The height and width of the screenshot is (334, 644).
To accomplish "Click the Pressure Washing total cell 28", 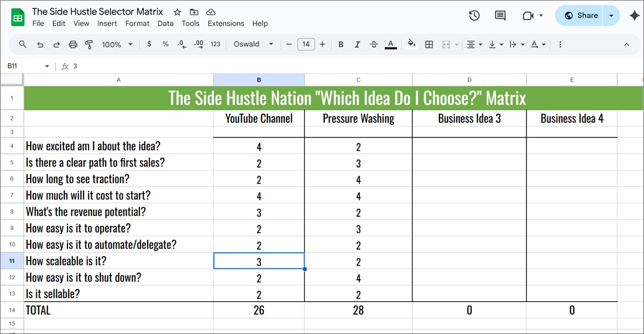I will (358, 310).
